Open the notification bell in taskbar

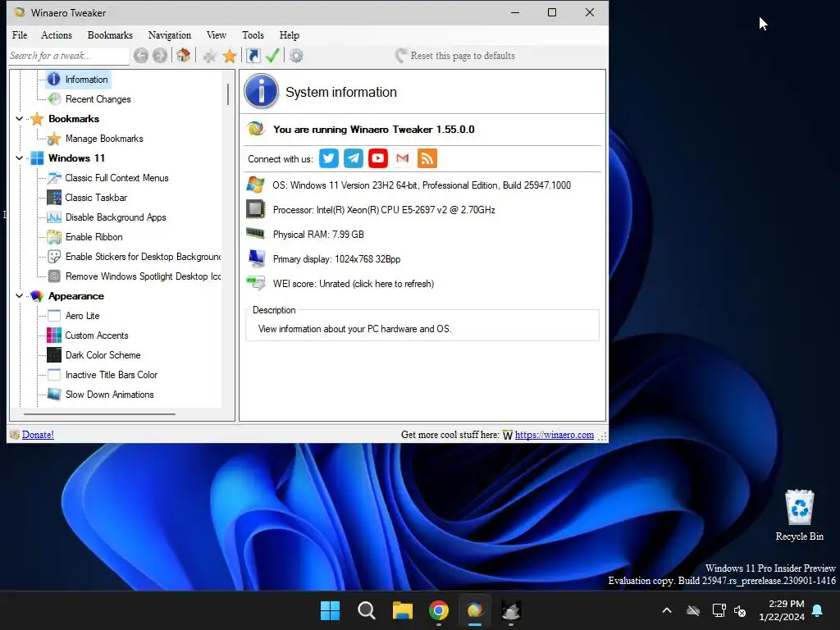[818, 610]
